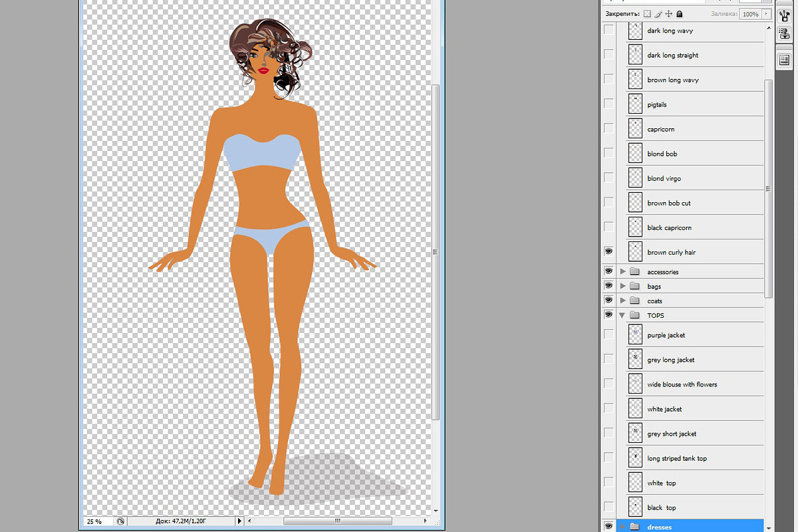Click the coats group folder icon
Screen dimensions: 798x532
click(x=634, y=301)
